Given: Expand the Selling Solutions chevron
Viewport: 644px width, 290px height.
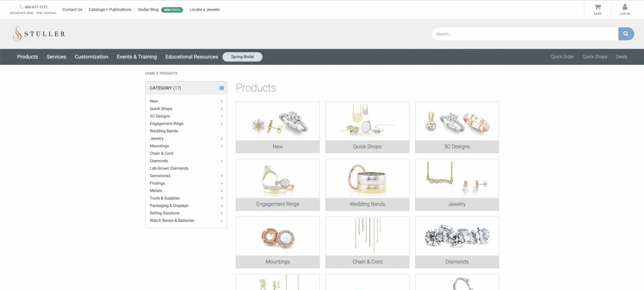Looking at the screenshot, I should (222, 213).
